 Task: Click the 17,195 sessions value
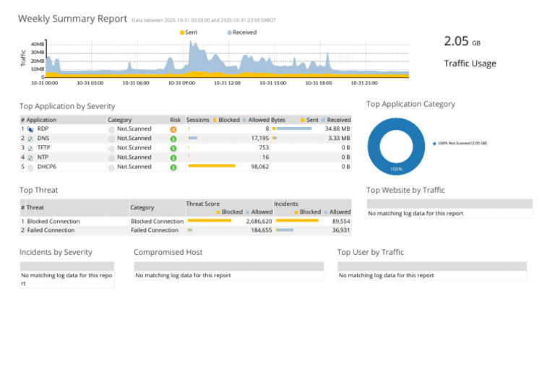260,138
